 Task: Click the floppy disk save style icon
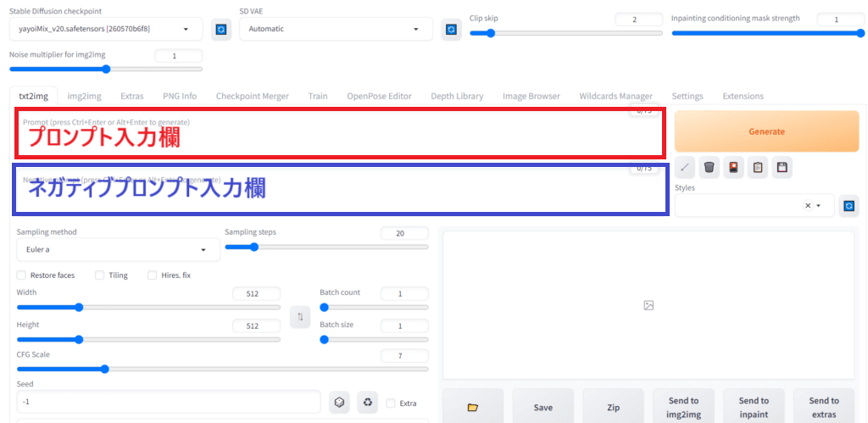(782, 167)
